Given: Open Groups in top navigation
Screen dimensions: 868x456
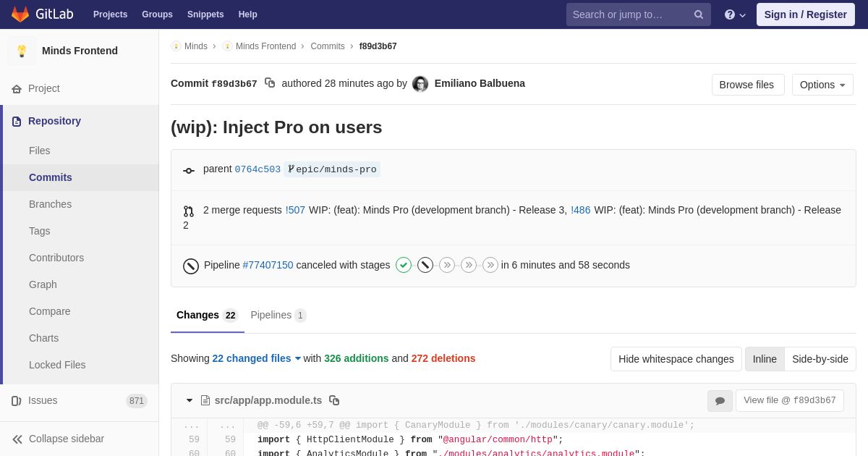Looking at the screenshot, I should [x=157, y=14].
